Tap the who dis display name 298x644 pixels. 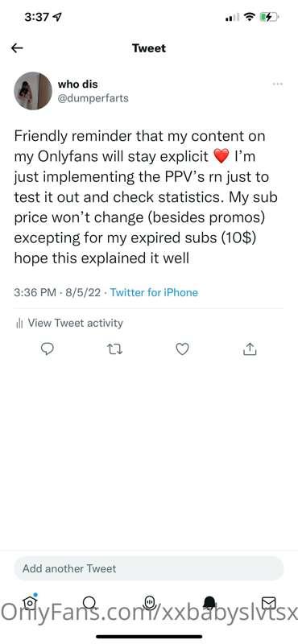click(x=78, y=85)
